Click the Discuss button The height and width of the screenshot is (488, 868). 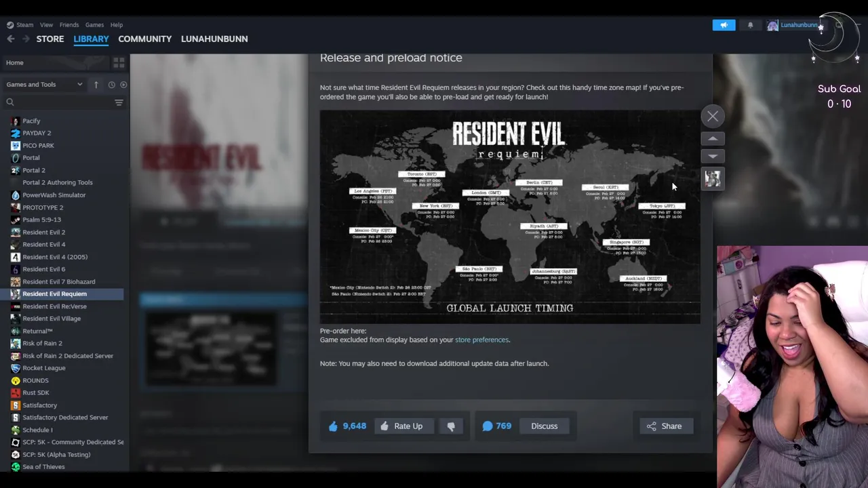(545, 426)
